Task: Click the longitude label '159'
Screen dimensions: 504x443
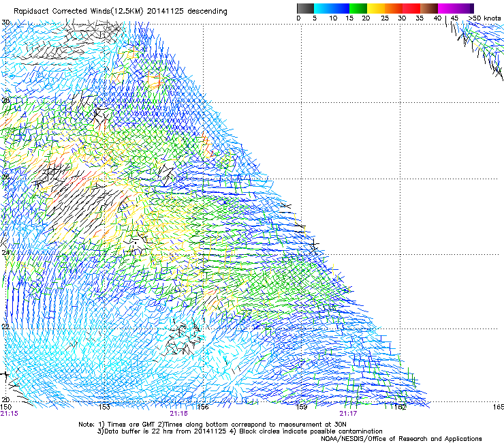Action: pos(301,407)
